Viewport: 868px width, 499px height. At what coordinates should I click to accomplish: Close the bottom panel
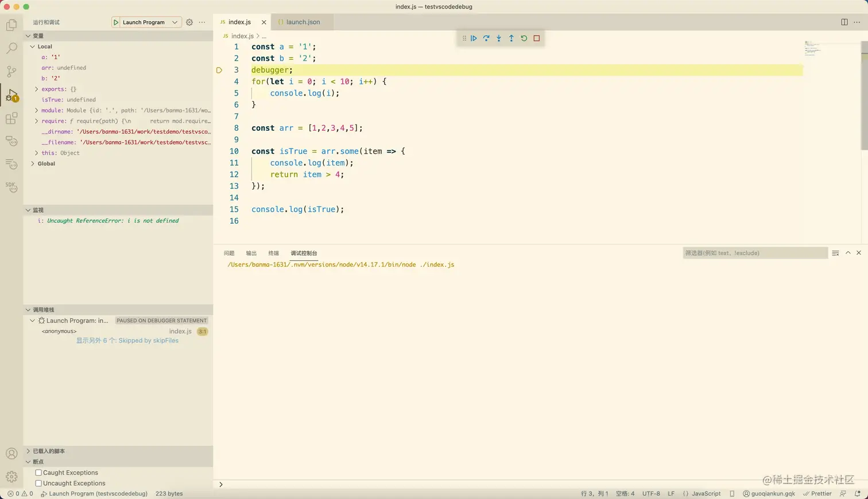pyautogui.click(x=859, y=253)
